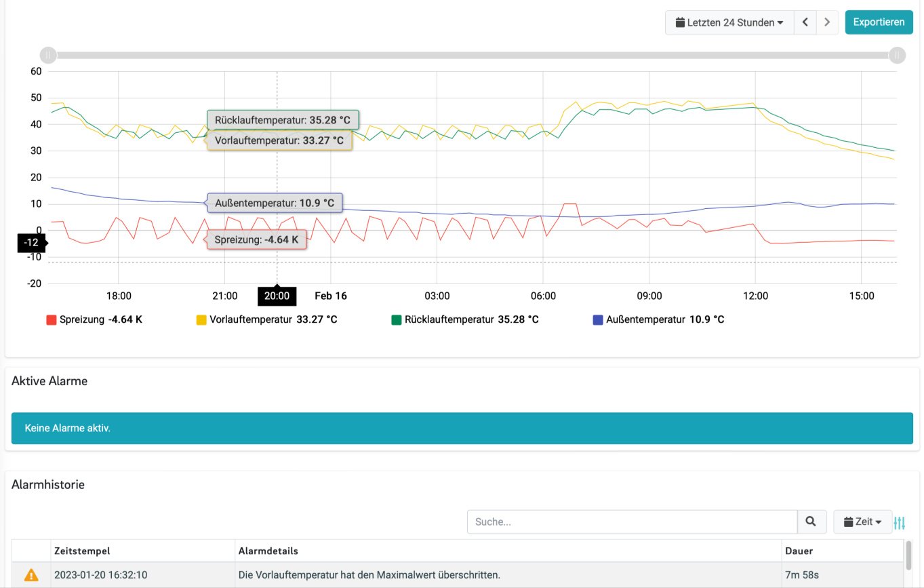Click the red Spreizung color swatch
The height and width of the screenshot is (588, 924).
pyautogui.click(x=51, y=319)
